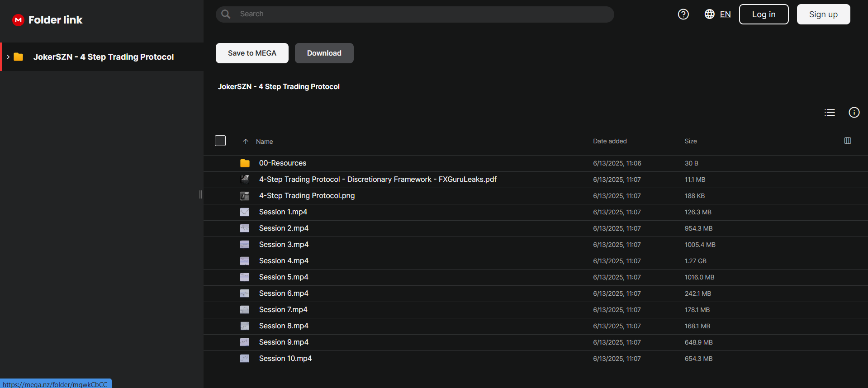This screenshot has height=388, width=868.
Task: Click sidebar folder icon for JokerSZN
Action: pos(19,57)
